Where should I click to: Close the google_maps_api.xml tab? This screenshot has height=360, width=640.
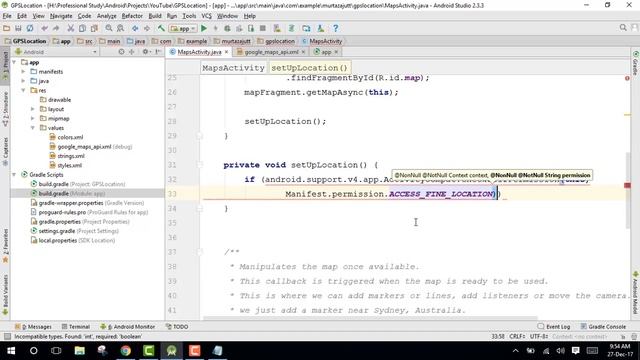pos(303,52)
